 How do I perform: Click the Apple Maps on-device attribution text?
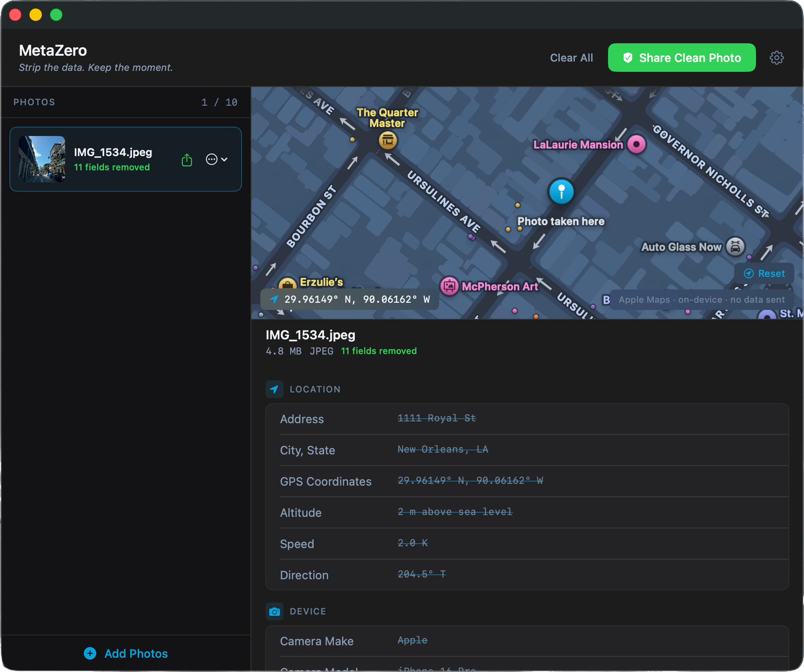pos(701,300)
